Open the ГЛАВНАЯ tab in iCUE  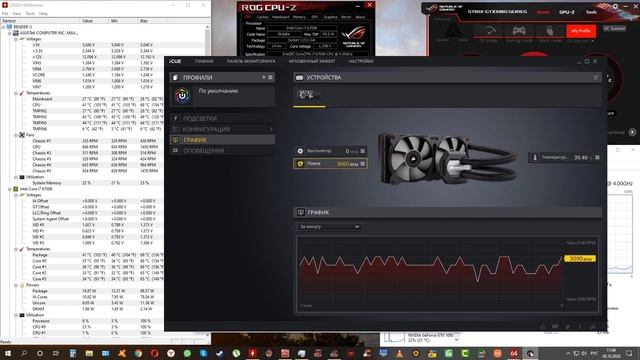(x=204, y=61)
